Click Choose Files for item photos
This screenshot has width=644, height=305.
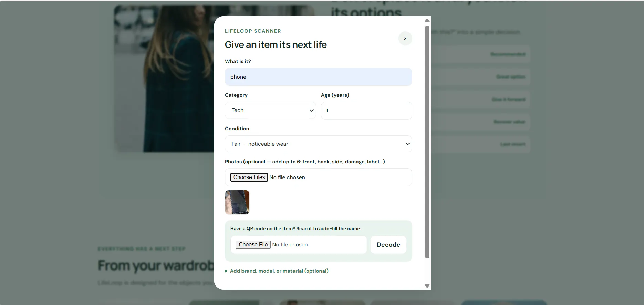(249, 177)
